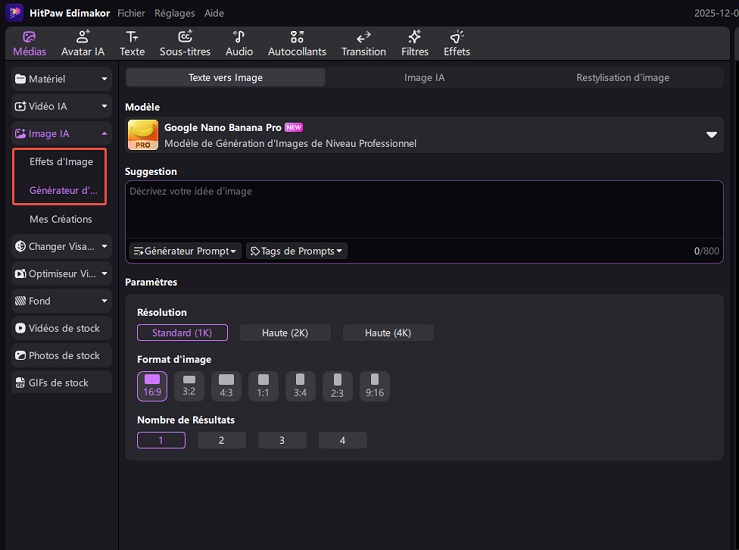
Task: Open Vidéos de stock library
Action: click(x=62, y=328)
